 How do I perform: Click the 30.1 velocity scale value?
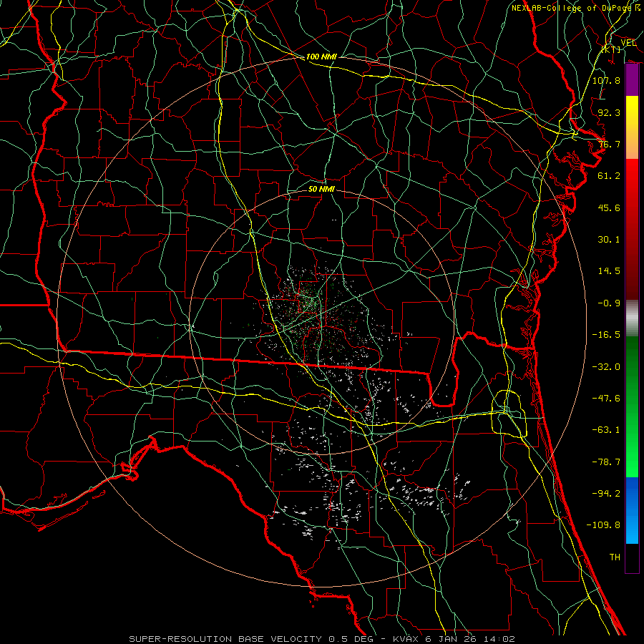pos(609,240)
